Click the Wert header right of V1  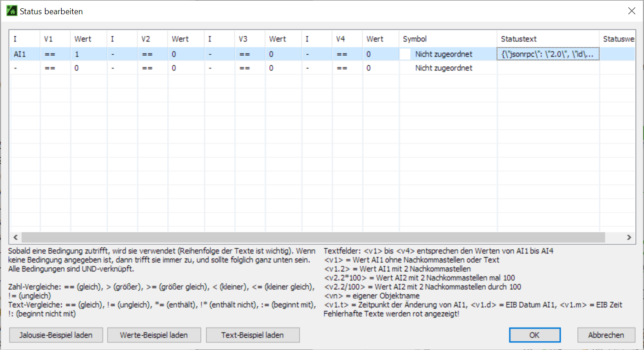(88, 39)
